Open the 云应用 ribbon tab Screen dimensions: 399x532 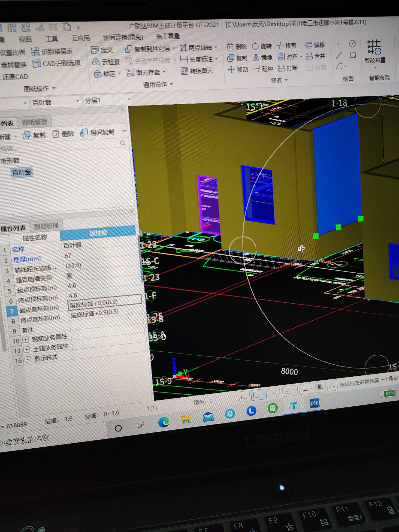[x=81, y=38]
